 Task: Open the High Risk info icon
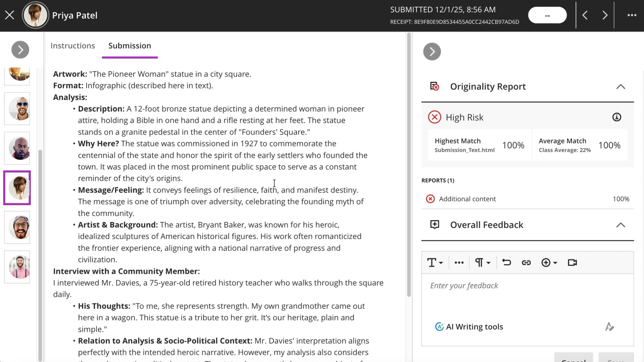617,117
